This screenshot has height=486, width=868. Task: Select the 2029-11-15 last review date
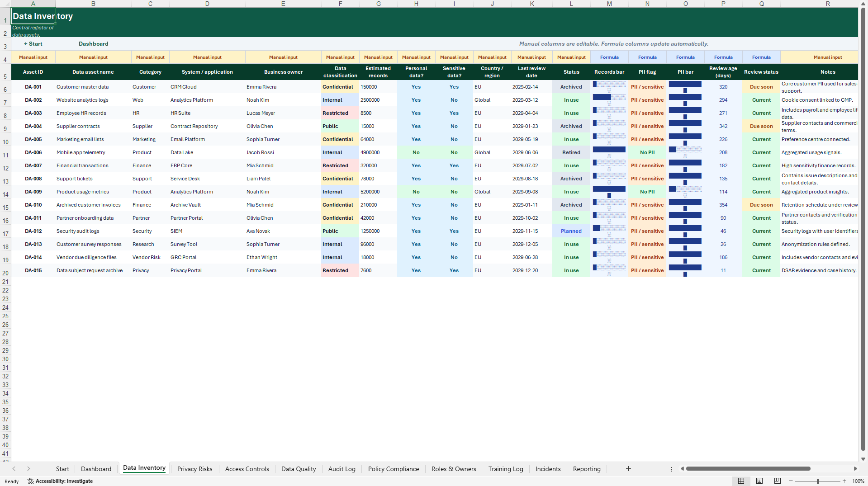(531, 231)
